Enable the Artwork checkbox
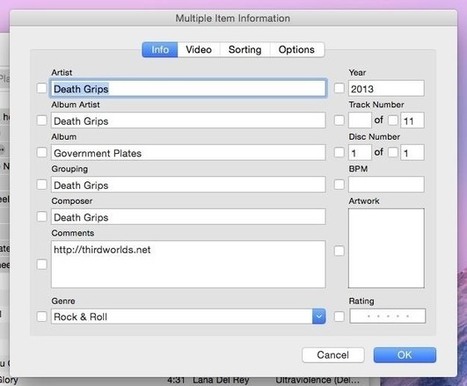 (339, 251)
